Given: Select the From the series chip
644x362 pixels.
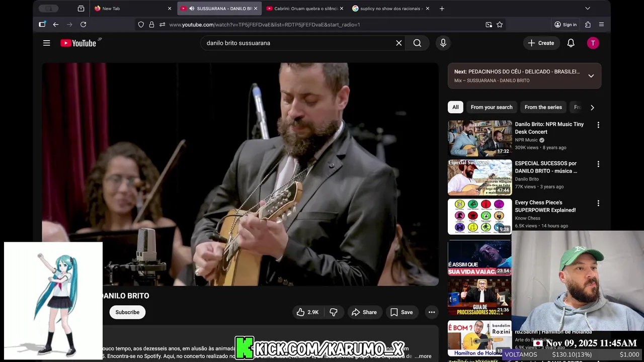Looking at the screenshot, I should coord(543,107).
